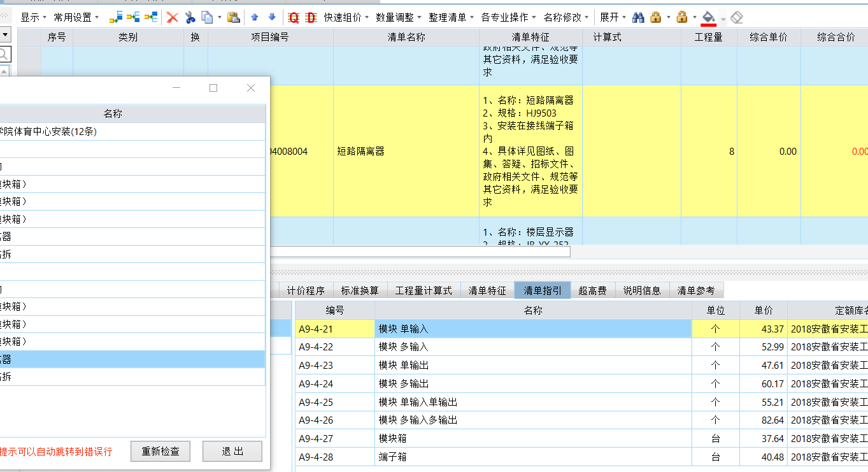This screenshot has width=868, height=472.
Task: Click the magnifier search icon at left edge
Action: pyautogui.click(x=4, y=54)
